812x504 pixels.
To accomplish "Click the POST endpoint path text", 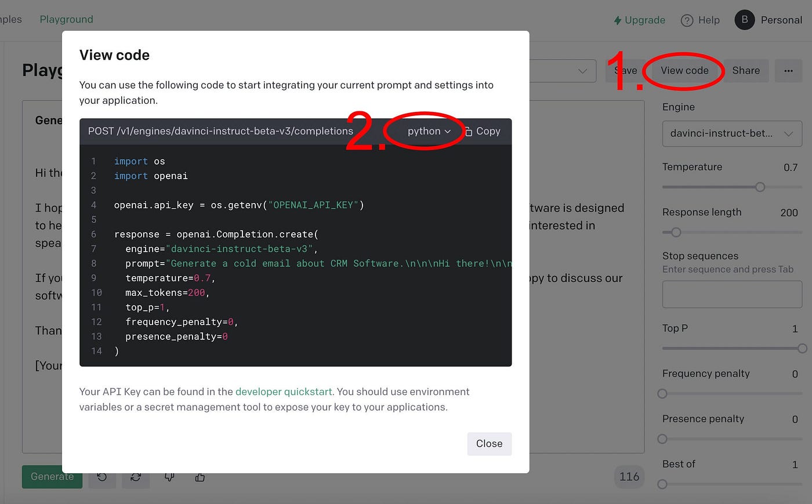I will click(x=220, y=131).
